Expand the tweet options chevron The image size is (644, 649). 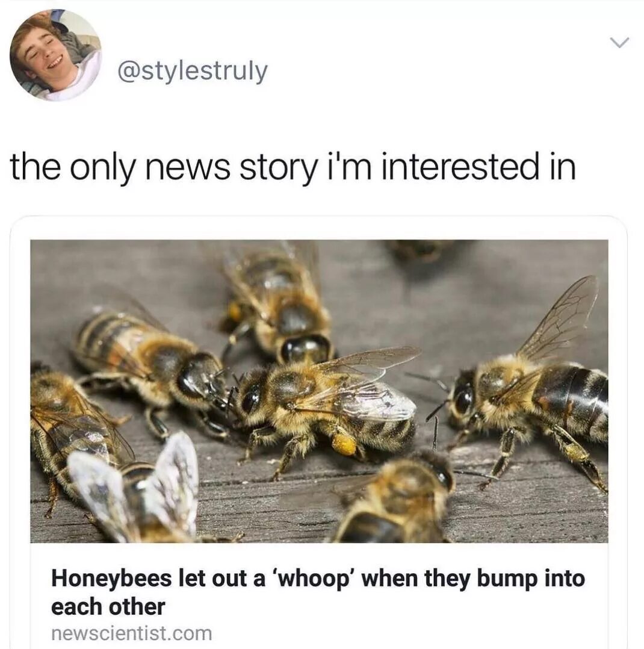coord(619,43)
